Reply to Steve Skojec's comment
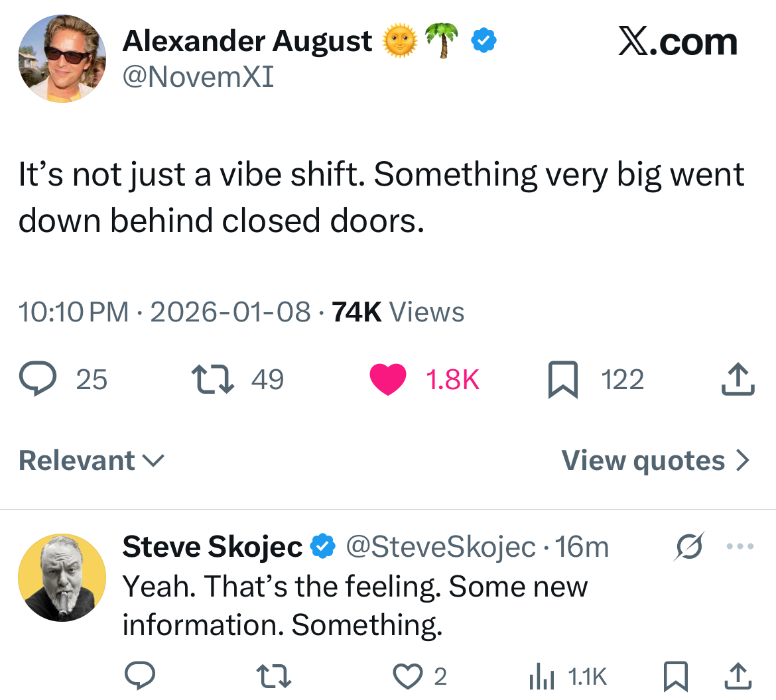The height and width of the screenshot is (700, 776). (141, 676)
